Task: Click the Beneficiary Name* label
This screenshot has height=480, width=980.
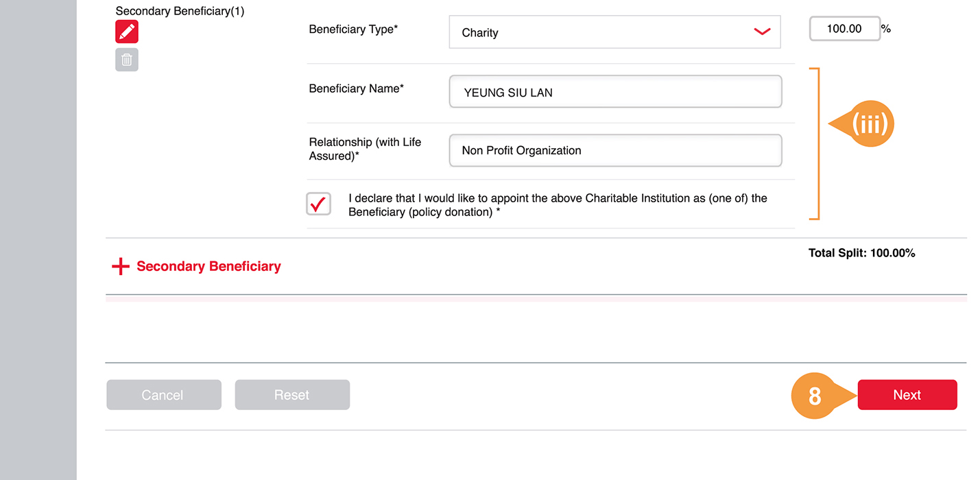Action: click(356, 88)
